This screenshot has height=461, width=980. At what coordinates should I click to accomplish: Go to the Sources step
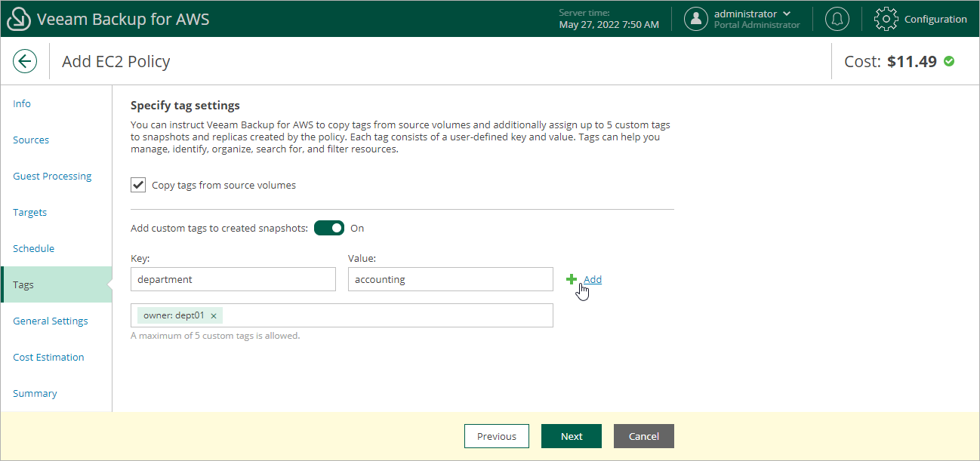pos(31,140)
